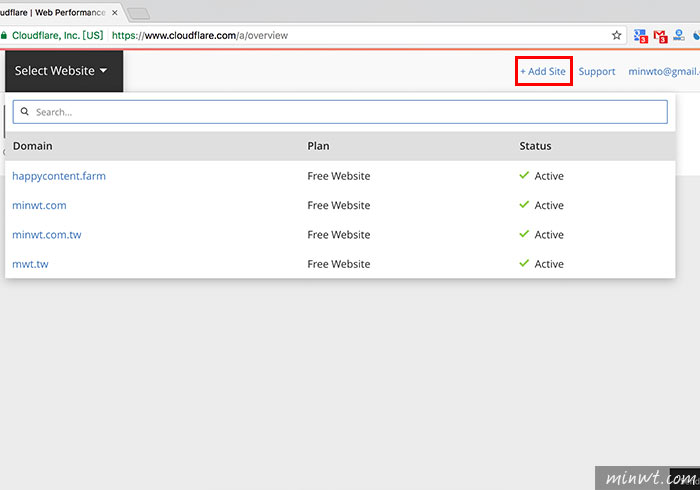Image resolution: width=700 pixels, height=490 pixels.
Task: Bookmark page with the star icon
Action: pyautogui.click(x=617, y=35)
